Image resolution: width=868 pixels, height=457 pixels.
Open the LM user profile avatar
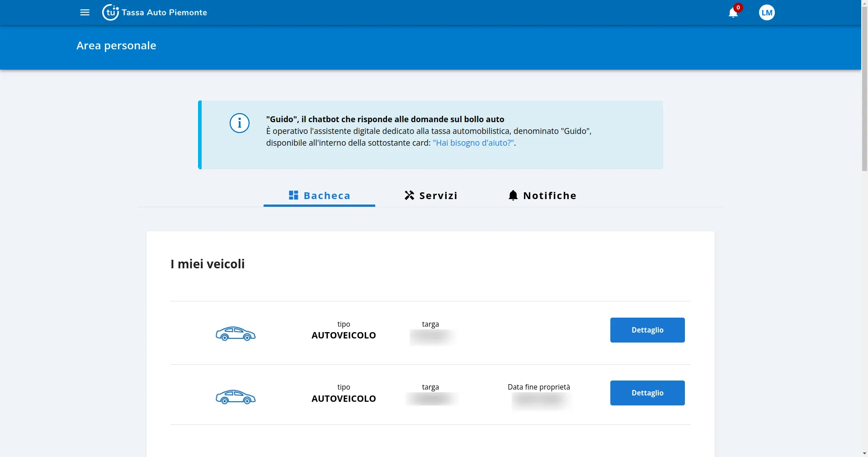pos(767,13)
